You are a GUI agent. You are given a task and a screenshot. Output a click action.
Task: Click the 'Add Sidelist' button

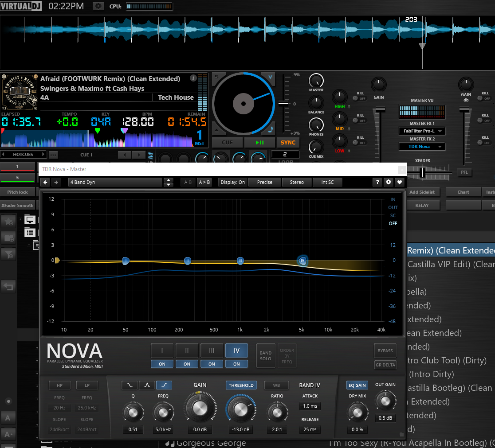(422, 192)
